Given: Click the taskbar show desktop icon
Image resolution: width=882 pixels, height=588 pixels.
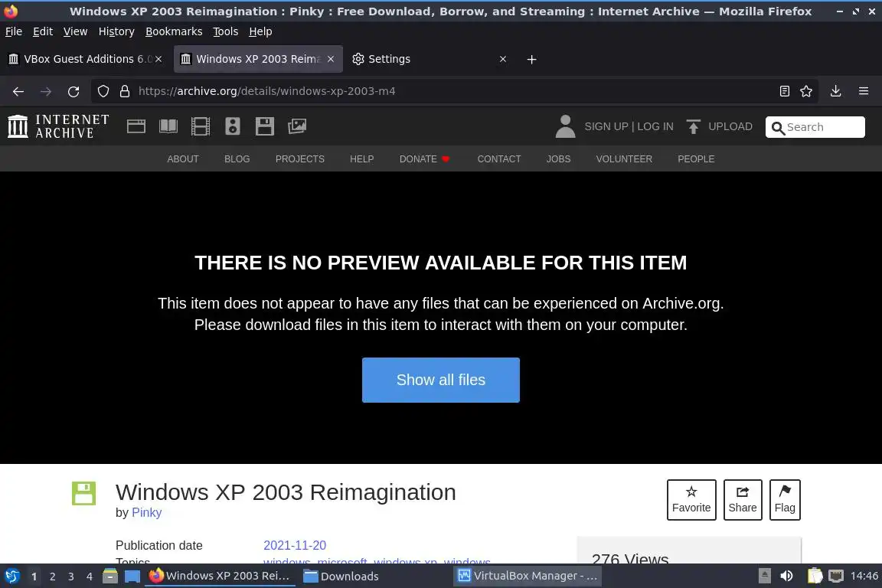Looking at the screenshot, I should pyautogui.click(x=132, y=576).
